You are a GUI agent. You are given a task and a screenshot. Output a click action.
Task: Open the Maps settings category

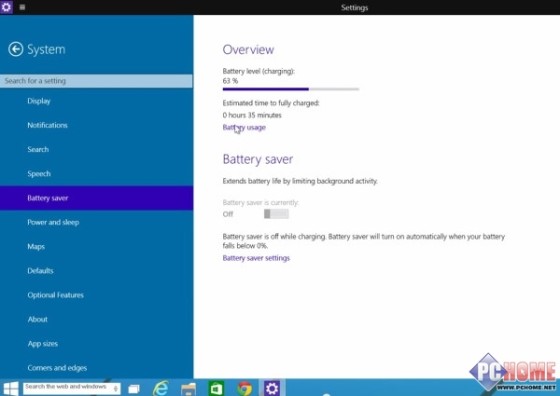(x=96, y=247)
